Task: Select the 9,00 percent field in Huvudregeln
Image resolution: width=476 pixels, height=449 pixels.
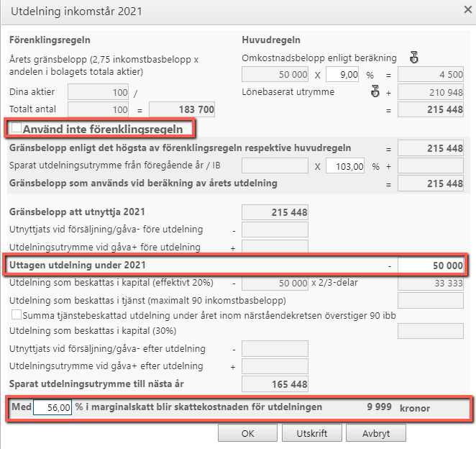Action: click(x=342, y=74)
